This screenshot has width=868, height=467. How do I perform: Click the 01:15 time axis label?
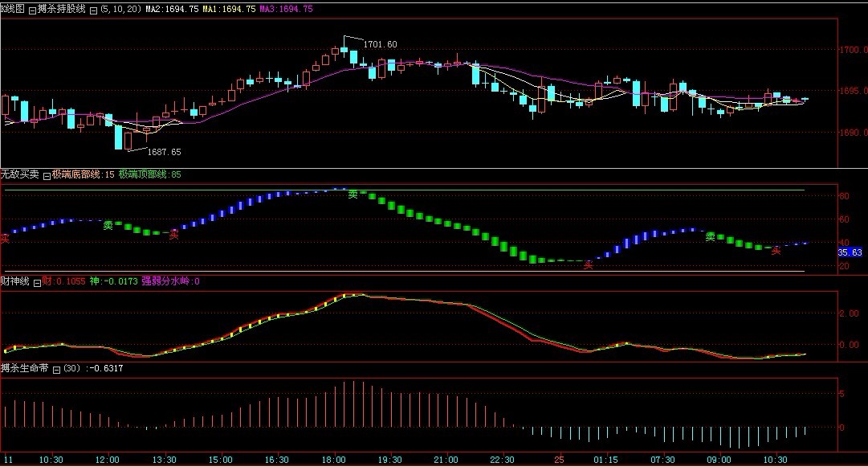coord(605,460)
